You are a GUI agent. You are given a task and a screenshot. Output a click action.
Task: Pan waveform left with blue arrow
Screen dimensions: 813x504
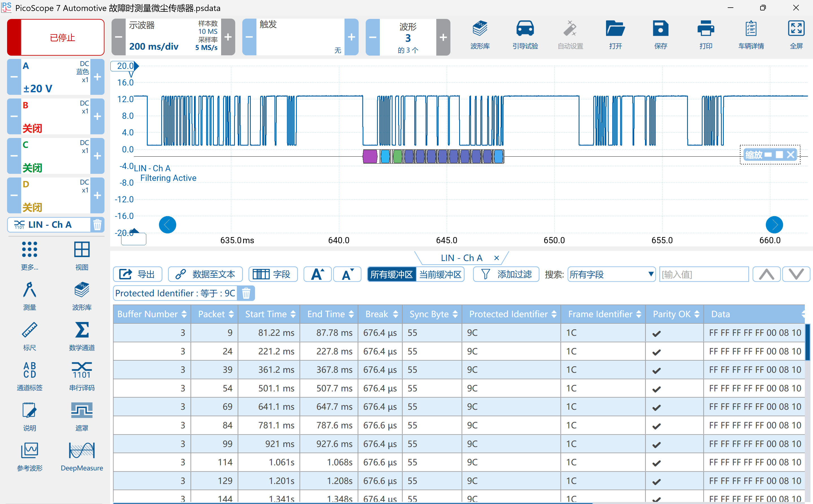tap(167, 225)
